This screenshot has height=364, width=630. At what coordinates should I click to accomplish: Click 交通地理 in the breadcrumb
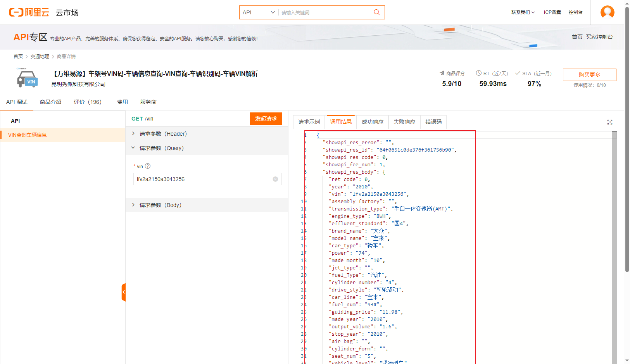40,57
